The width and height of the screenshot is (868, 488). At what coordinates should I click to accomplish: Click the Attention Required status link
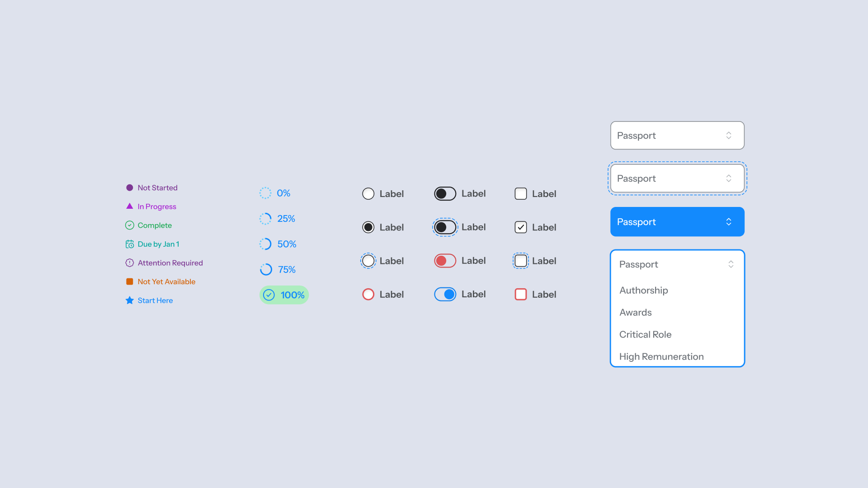pos(170,263)
